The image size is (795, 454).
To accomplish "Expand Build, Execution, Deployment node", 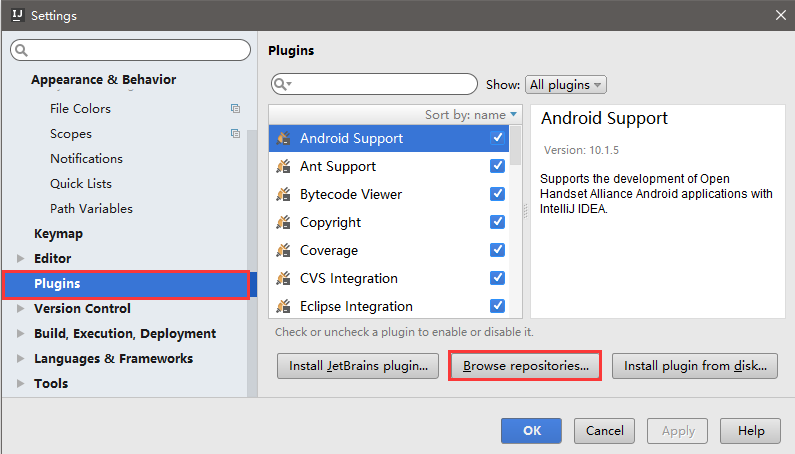I will click(20, 333).
